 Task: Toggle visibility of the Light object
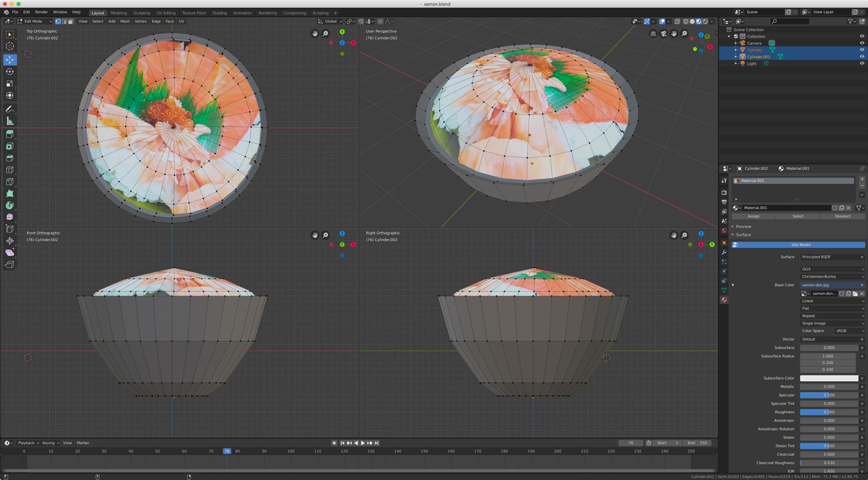click(x=861, y=63)
